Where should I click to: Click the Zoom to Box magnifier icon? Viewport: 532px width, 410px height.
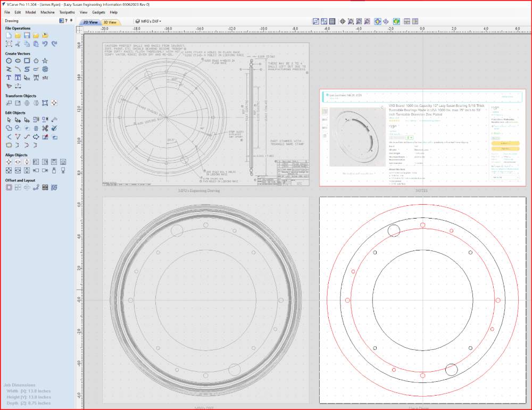(351, 21)
